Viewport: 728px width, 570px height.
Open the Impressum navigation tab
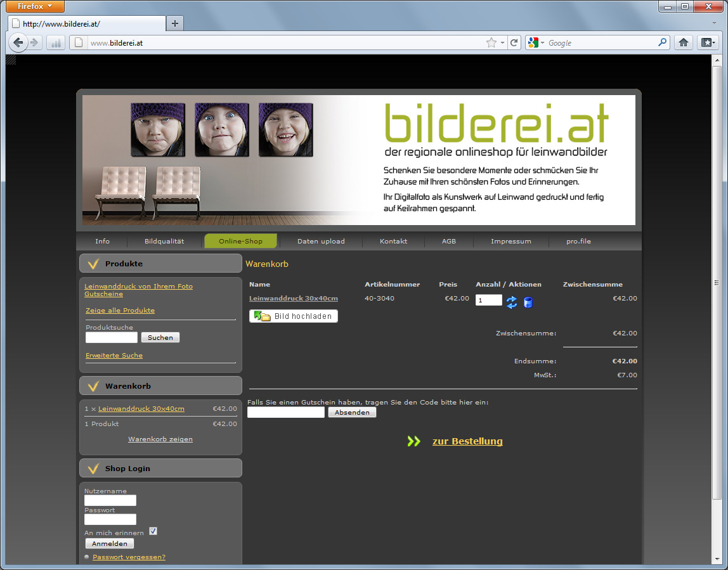[x=510, y=242]
